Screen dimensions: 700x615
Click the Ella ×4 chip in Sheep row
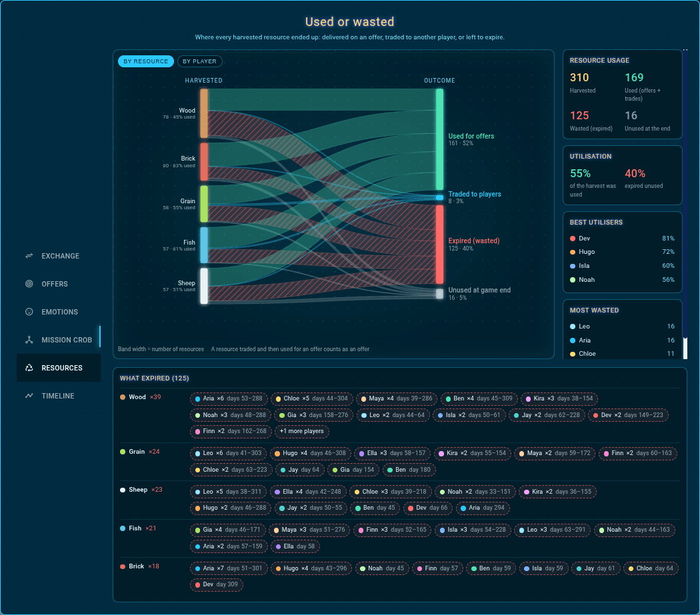click(307, 492)
